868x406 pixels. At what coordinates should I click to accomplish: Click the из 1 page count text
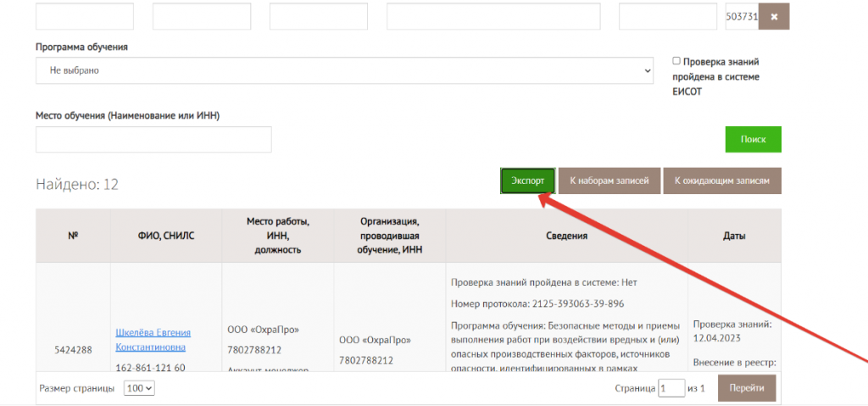(696, 388)
